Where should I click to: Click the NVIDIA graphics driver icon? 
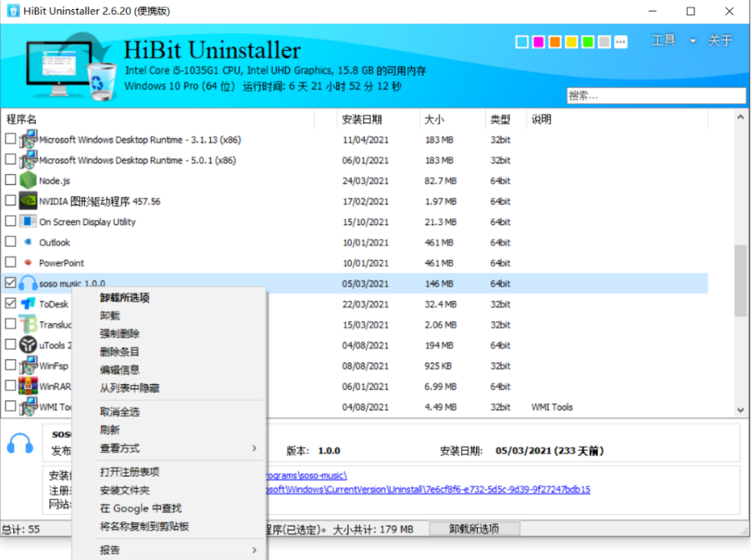(x=28, y=201)
